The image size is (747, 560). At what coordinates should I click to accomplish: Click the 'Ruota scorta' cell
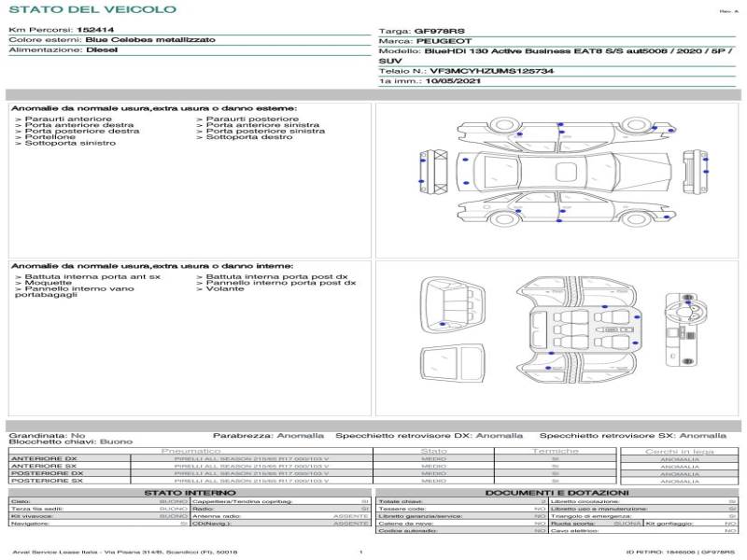(596, 524)
